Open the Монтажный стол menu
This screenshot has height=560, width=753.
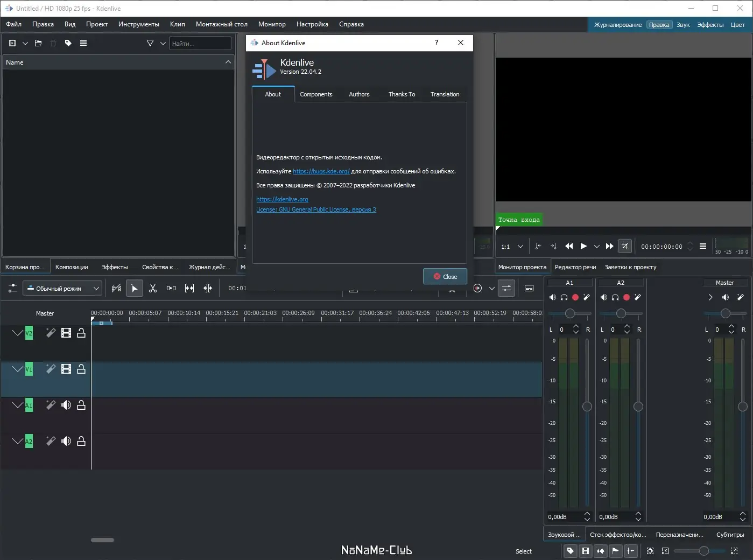[x=222, y=24]
